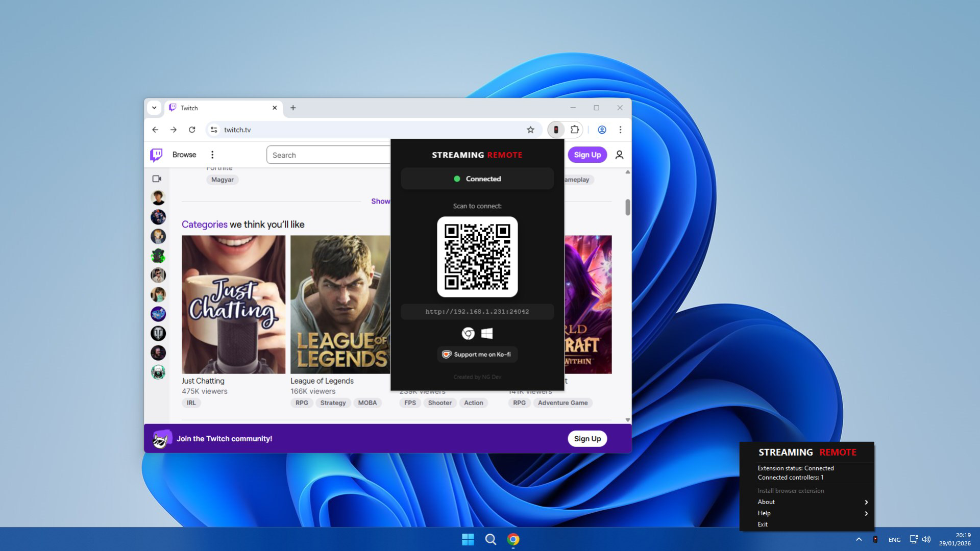
Task: Click the Windows icon in Streaming Remote popup
Action: click(x=487, y=333)
